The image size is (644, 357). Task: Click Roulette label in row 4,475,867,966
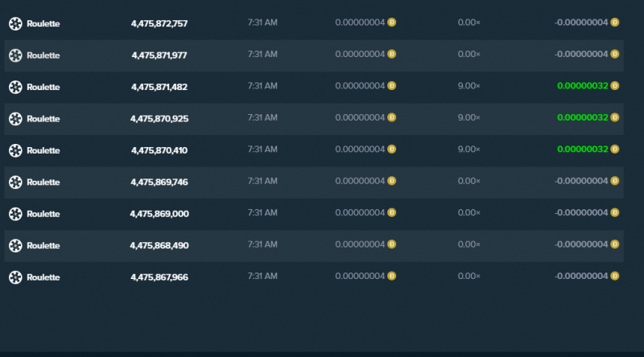click(43, 277)
